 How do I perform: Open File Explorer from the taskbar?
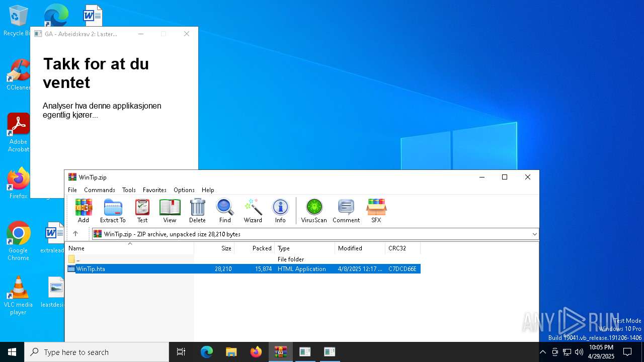point(231,352)
